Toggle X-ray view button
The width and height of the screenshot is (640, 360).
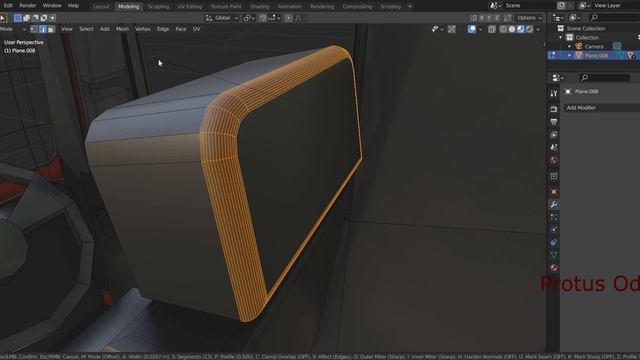(492, 29)
